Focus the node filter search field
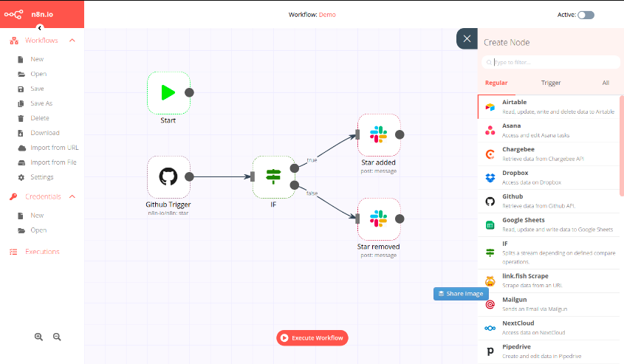Screen dimensions: 624x364 [551, 62]
